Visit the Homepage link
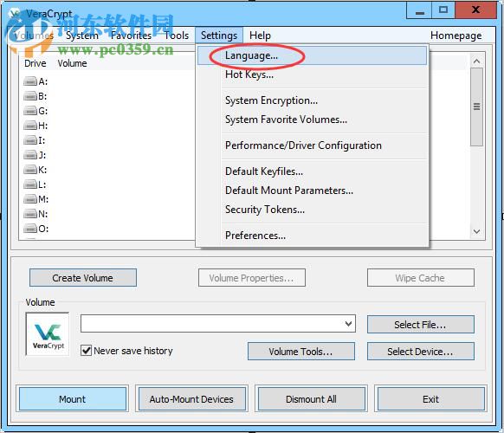 (456, 36)
